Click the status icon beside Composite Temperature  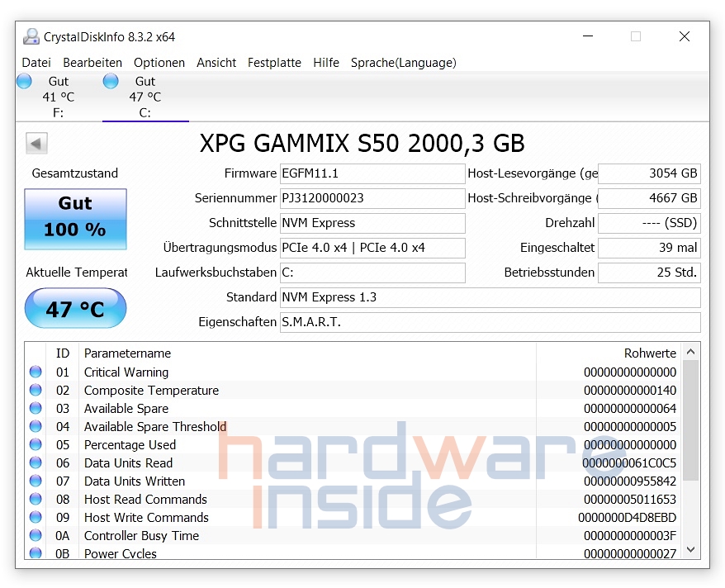(36, 391)
